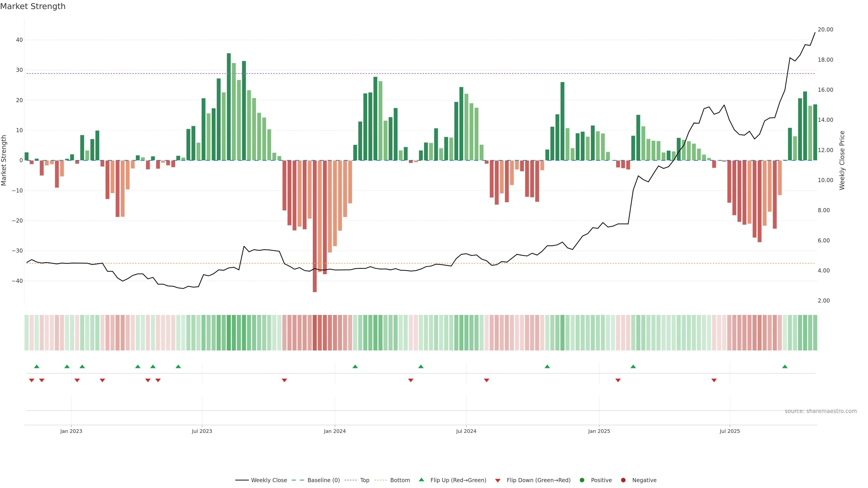
Task: Click the flip-down marker before January 2024
Action: (284, 380)
